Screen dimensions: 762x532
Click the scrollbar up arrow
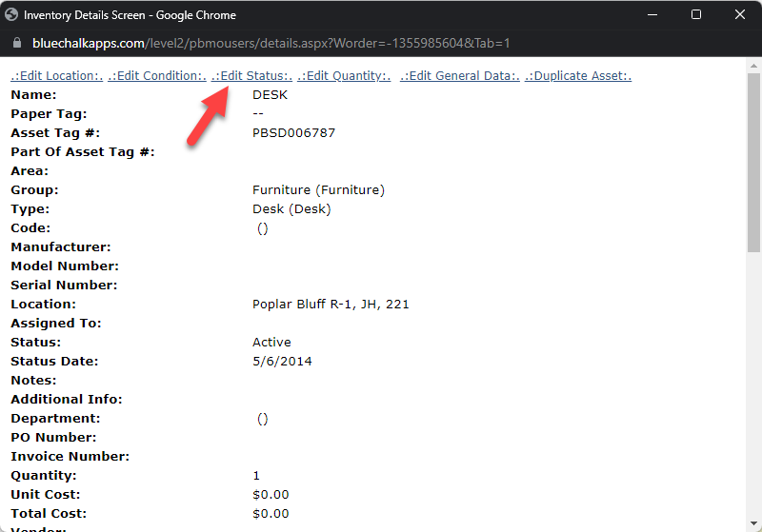(x=753, y=65)
